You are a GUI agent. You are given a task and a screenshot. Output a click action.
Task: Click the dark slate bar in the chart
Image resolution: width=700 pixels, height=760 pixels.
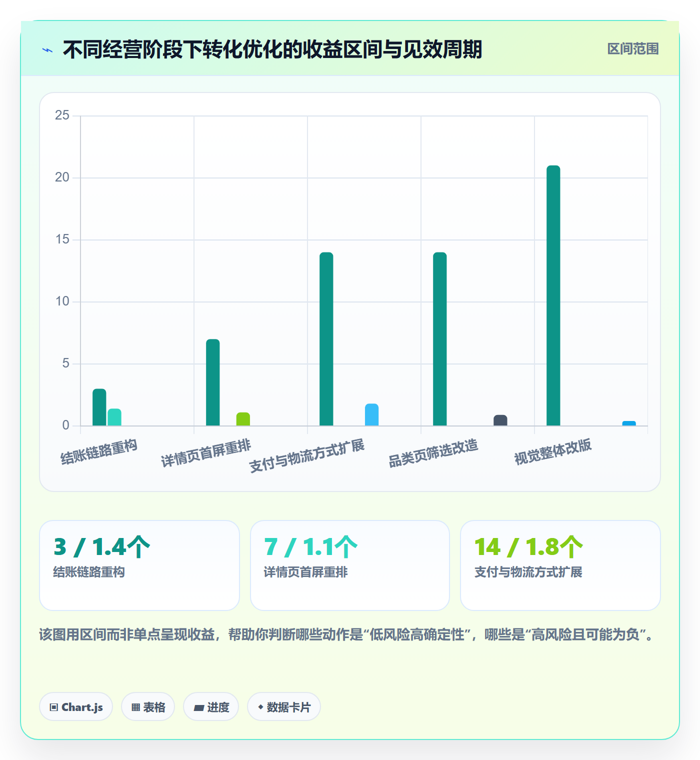click(500, 420)
